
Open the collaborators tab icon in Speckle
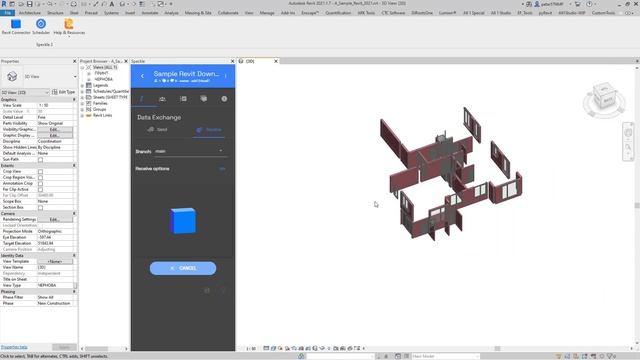(x=162, y=99)
